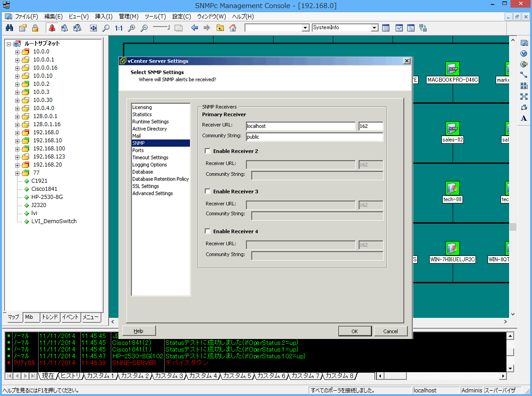Expand the 77 subnet tree node
532x396 pixels.
pyautogui.click(x=17, y=173)
